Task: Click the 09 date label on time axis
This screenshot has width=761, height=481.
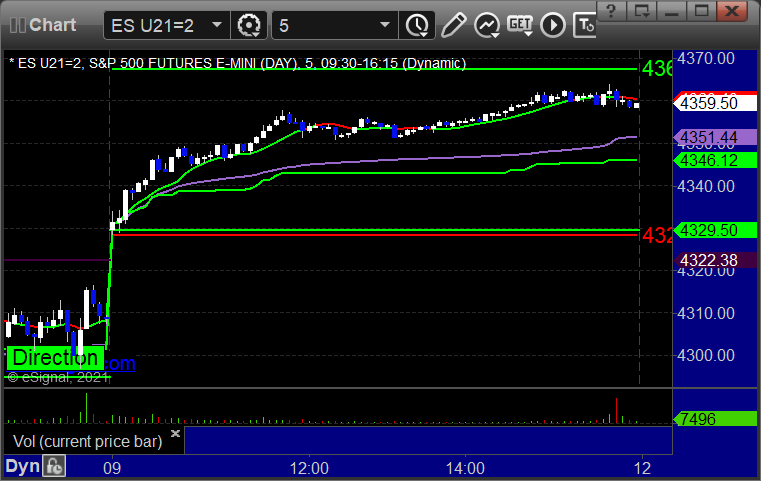Action: coord(112,468)
